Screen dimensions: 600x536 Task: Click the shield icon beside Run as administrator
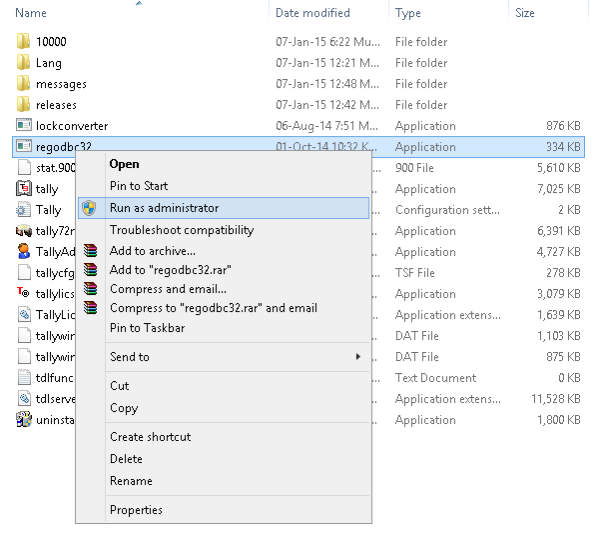point(90,208)
